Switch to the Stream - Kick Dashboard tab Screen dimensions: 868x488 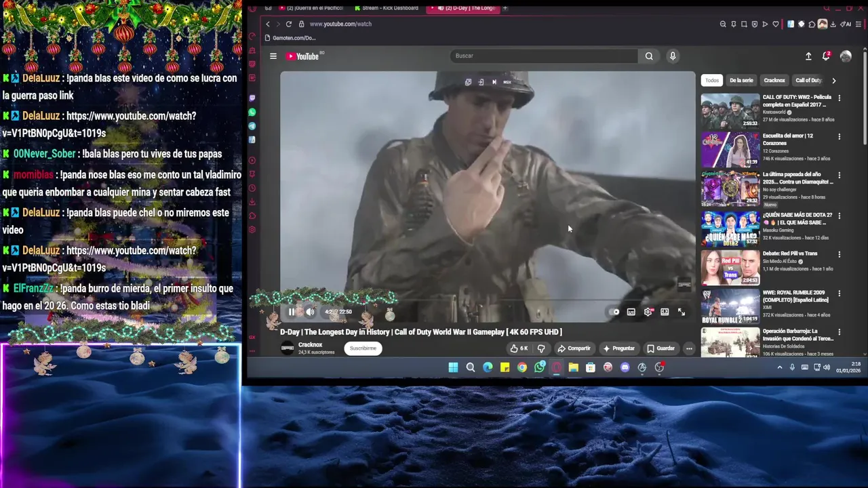[x=387, y=8]
